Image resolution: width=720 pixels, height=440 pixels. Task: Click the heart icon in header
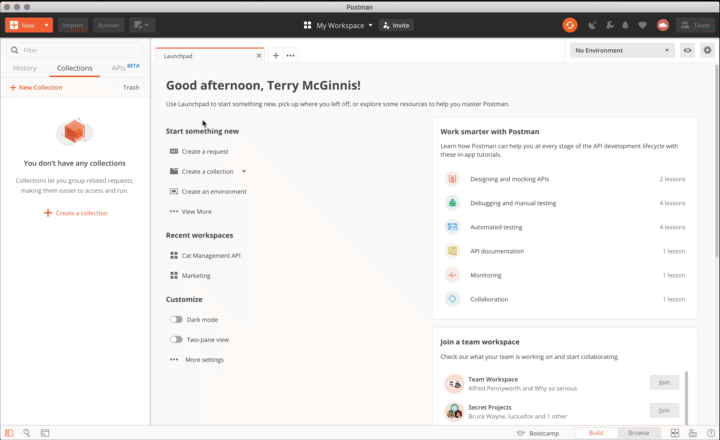(x=643, y=25)
